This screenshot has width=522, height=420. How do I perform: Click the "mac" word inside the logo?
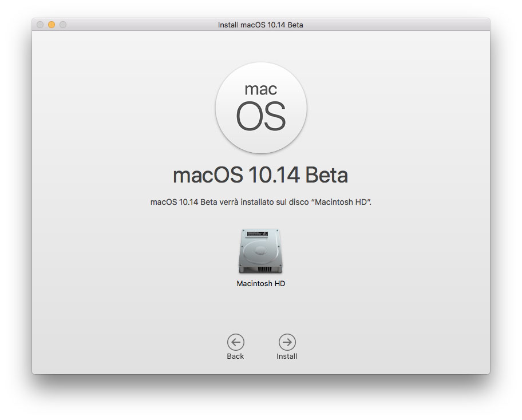[x=260, y=89]
